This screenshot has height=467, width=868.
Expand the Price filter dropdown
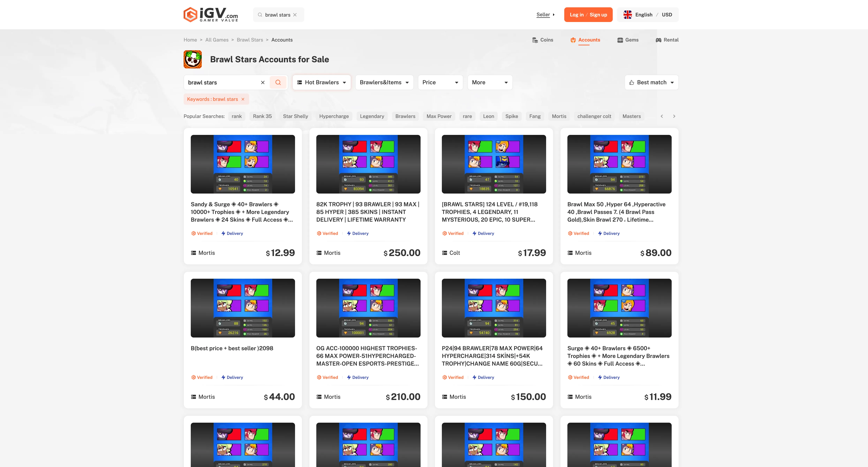point(440,82)
